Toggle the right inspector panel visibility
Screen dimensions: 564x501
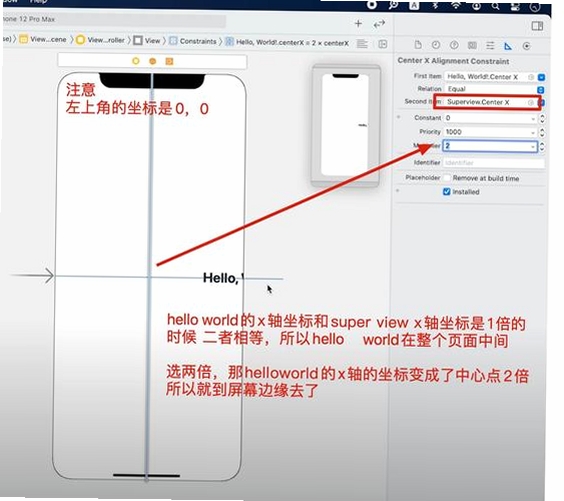point(537,26)
